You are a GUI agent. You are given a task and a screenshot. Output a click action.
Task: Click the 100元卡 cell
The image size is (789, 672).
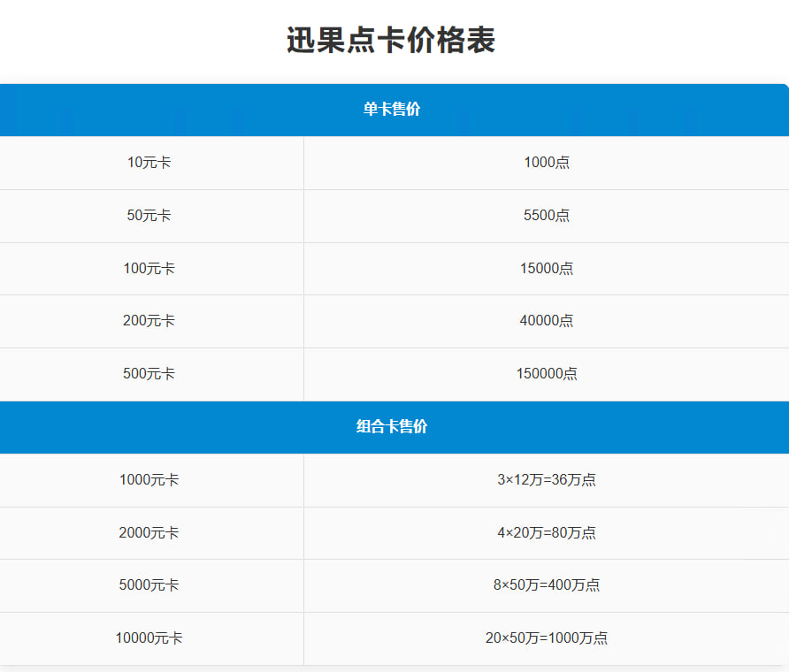pos(151,269)
